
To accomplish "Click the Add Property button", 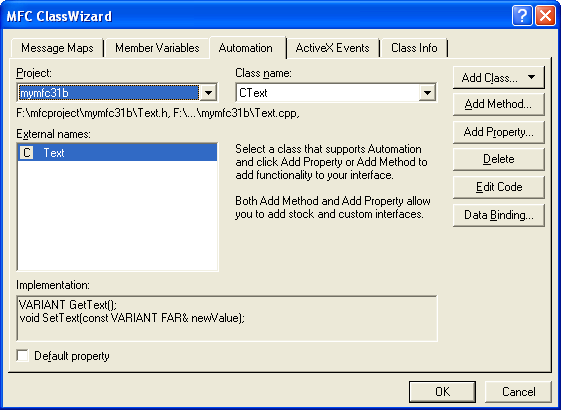I will click(498, 132).
